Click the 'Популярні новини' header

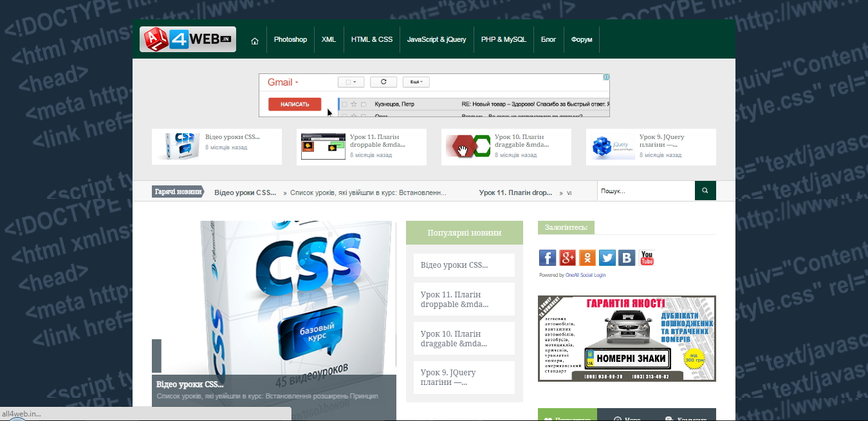click(465, 233)
